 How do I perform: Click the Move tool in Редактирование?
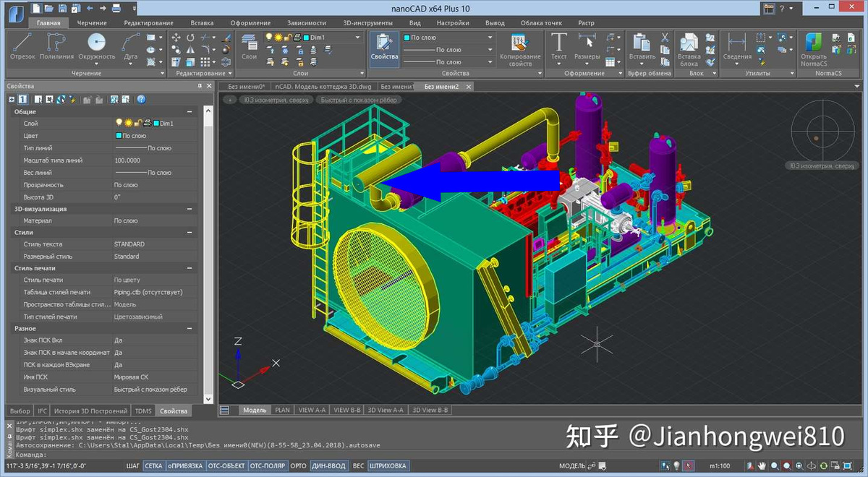pyautogui.click(x=176, y=38)
